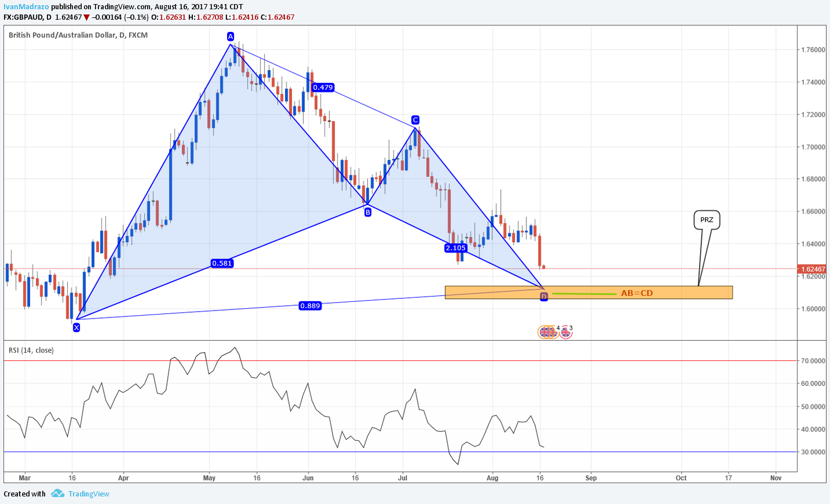Open the IvanMadrazo author profile link

click(x=26, y=7)
